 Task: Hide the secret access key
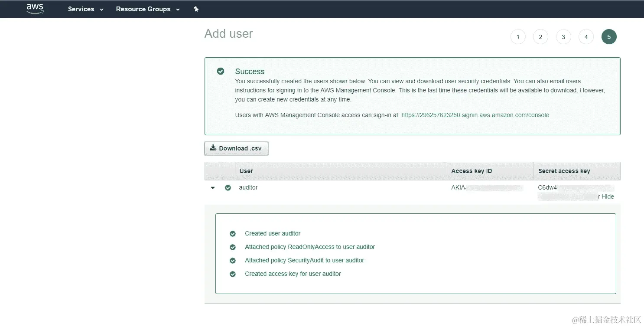(x=608, y=196)
